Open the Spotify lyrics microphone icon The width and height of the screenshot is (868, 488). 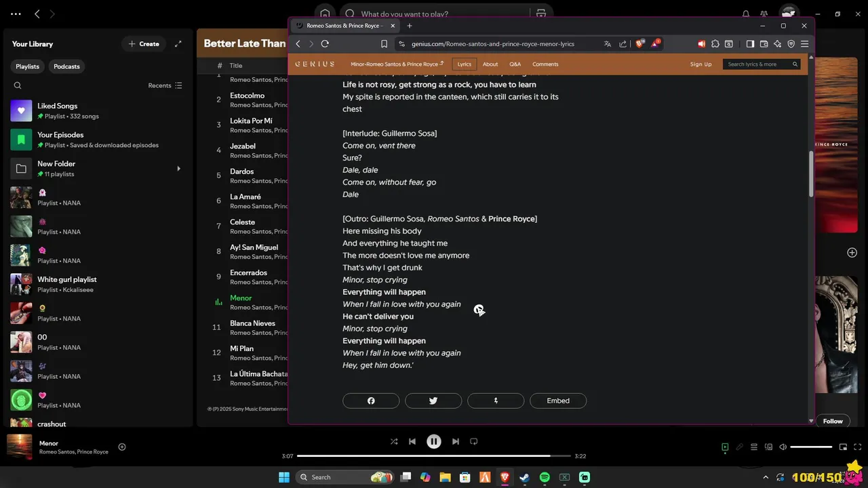click(740, 447)
